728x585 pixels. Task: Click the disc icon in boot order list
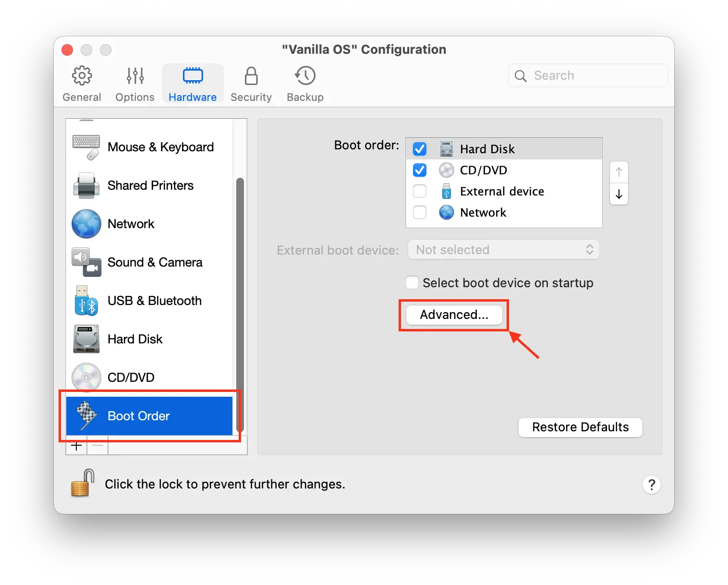[x=447, y=170]
